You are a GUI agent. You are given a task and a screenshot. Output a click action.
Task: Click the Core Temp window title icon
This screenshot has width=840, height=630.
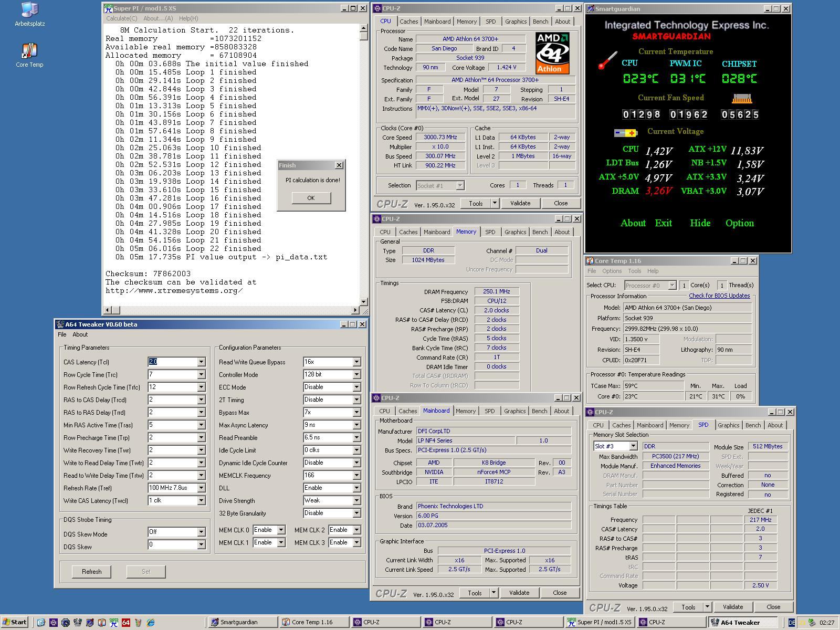click(x=590, y=260)
